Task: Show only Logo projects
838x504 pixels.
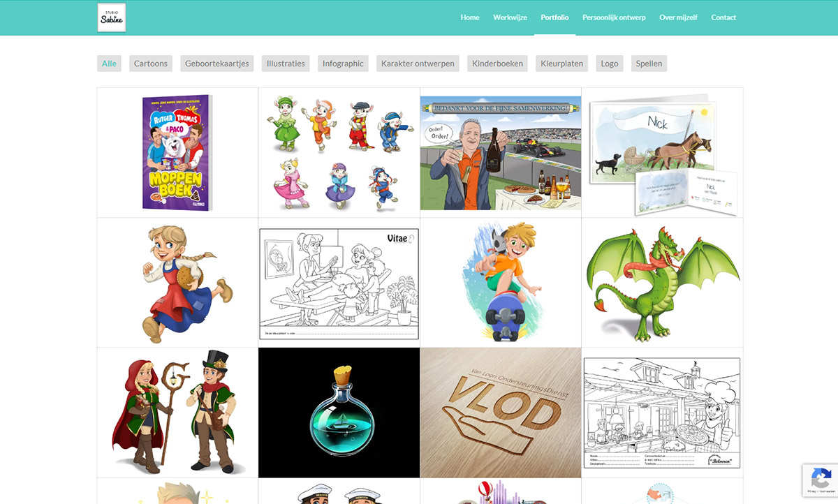Action: point(609,63)
